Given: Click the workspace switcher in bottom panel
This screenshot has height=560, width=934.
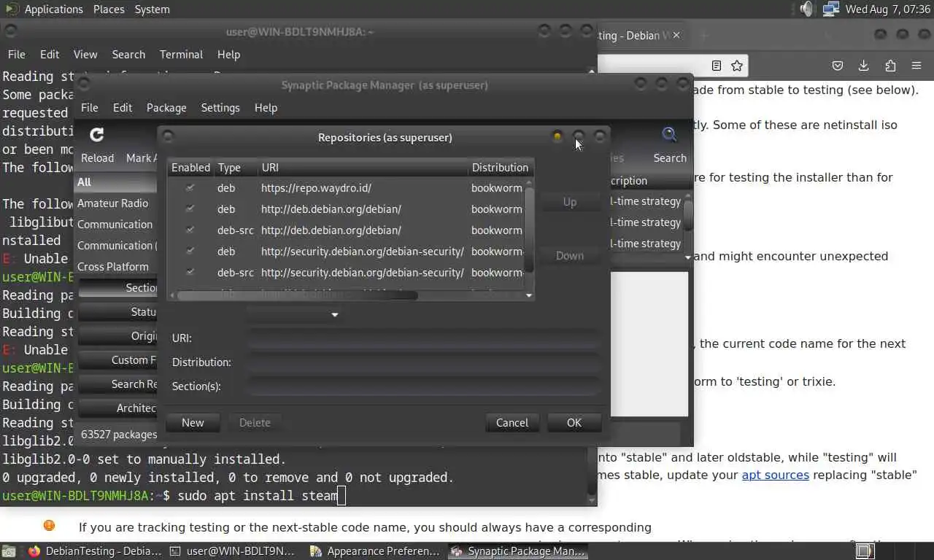Looking at the screenshot, I should (895, 551).
